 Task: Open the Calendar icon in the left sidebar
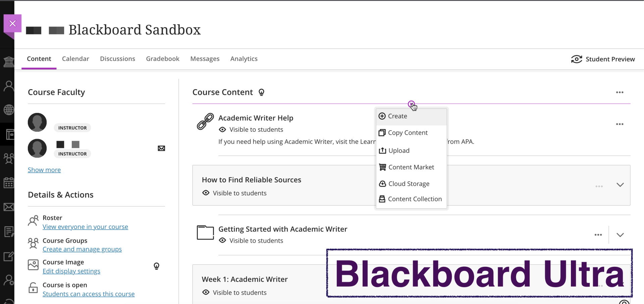point(8,183)
